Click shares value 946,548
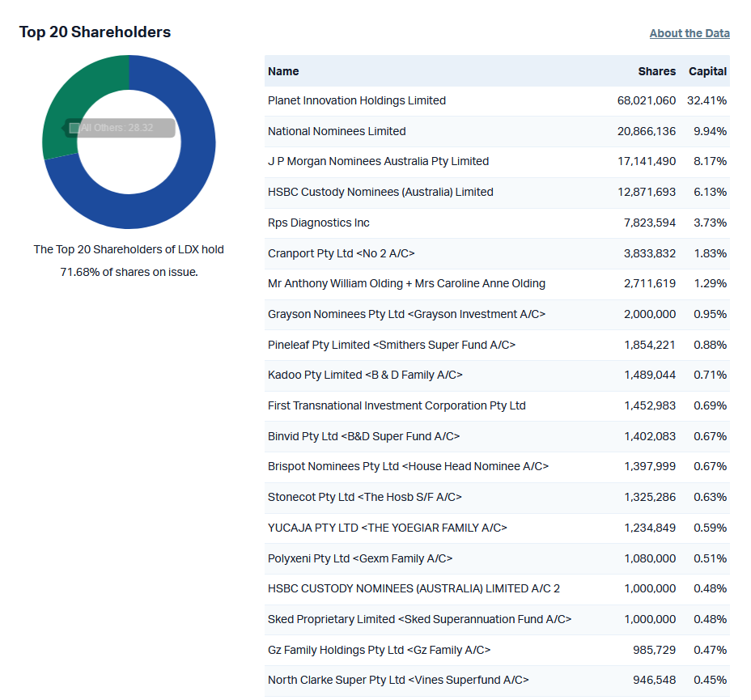The height and width of the screenshot is (700, 751). (x=654, y=680)
